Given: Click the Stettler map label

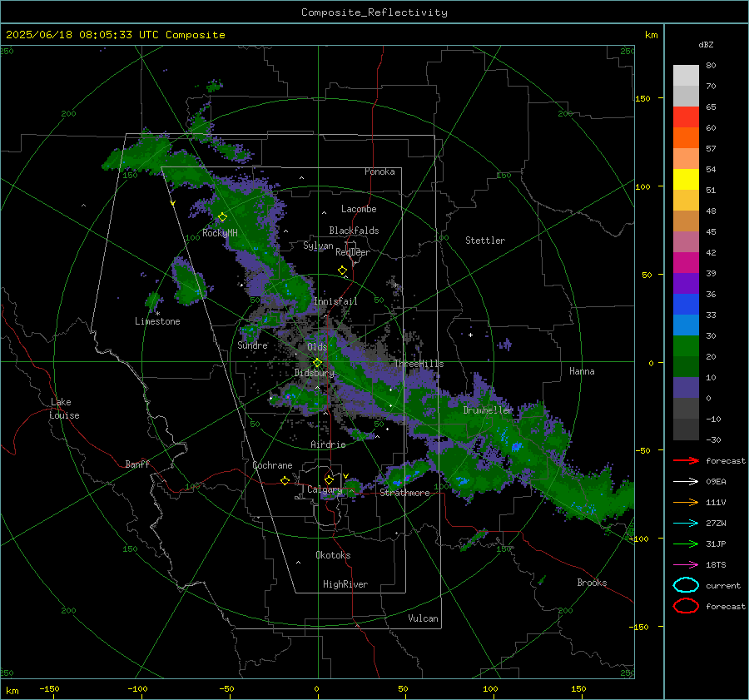Looking at the screenshot, I should [x=485, y=241].
